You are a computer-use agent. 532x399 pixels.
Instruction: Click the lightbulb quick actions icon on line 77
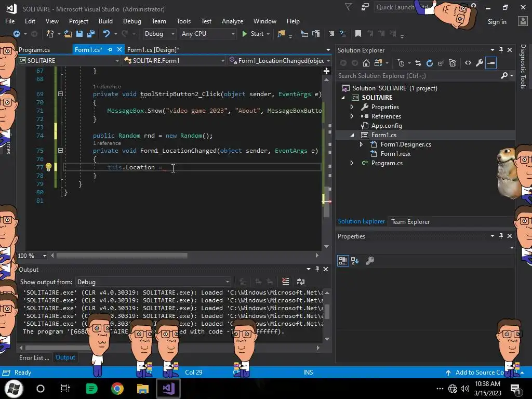click(48, 167)
